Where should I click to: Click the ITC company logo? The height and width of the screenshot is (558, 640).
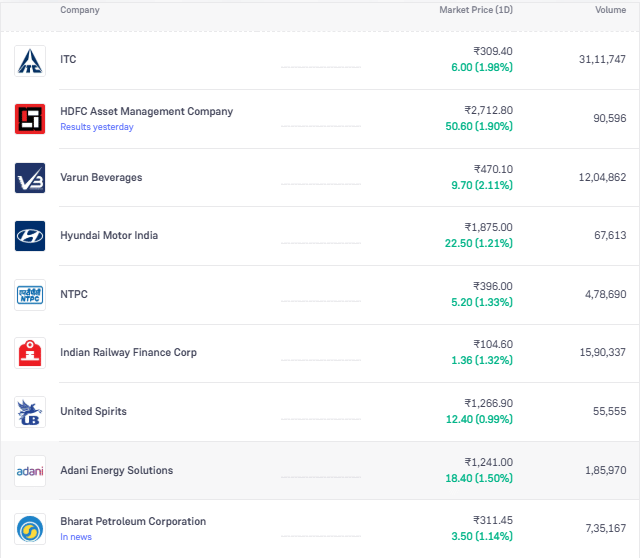[x=30, y=60]
